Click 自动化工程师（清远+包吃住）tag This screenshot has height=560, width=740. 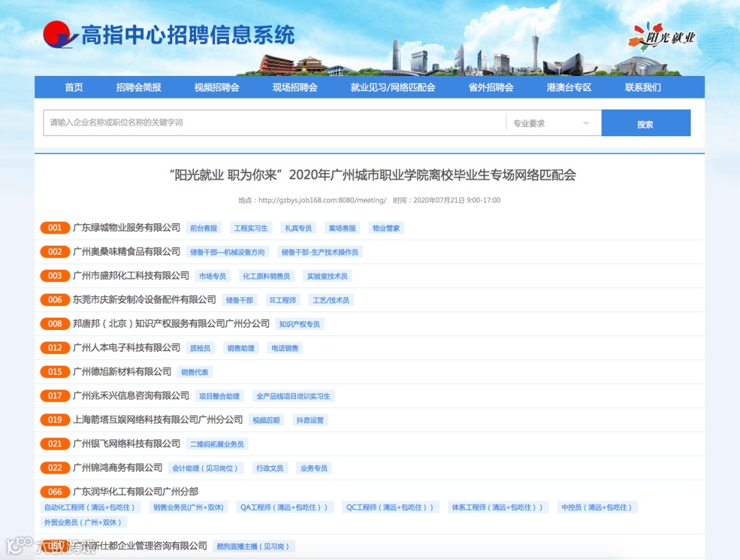click(x=90, y=508)
